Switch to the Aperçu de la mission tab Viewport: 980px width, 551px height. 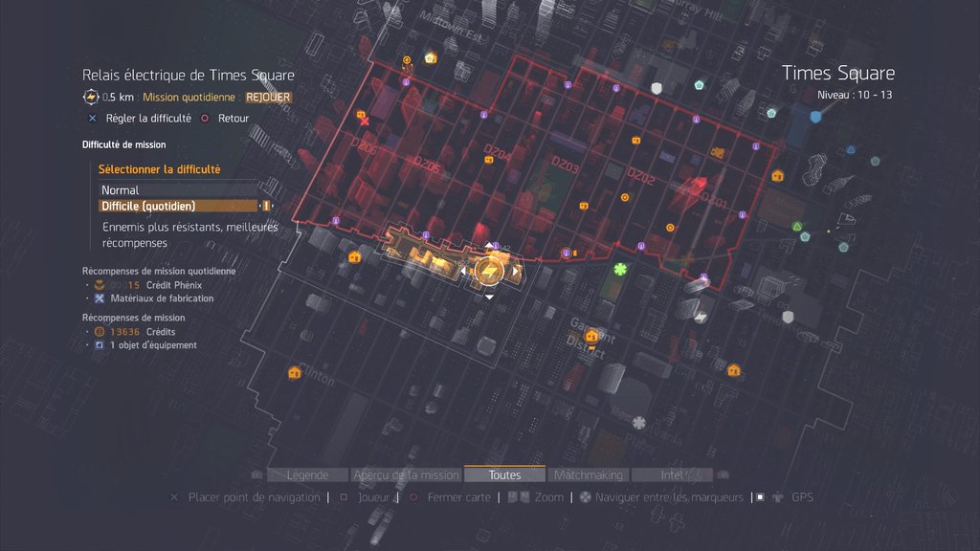[x=406, y=474]
